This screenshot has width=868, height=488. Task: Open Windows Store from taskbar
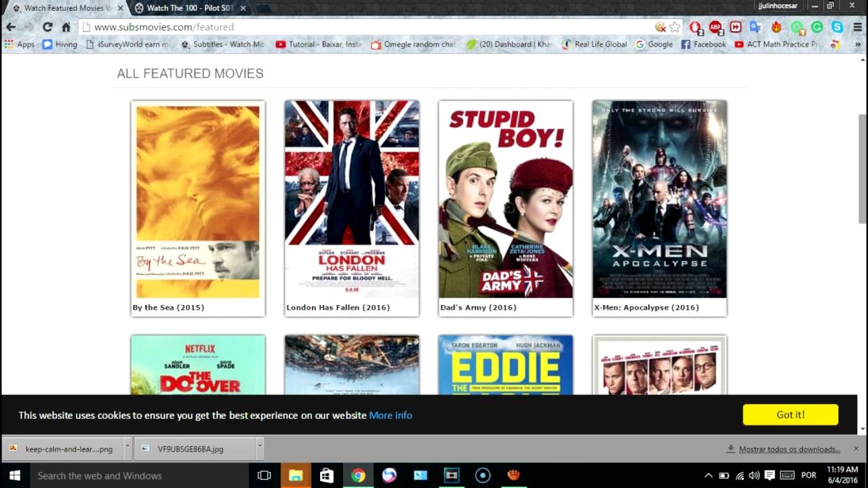327,476
